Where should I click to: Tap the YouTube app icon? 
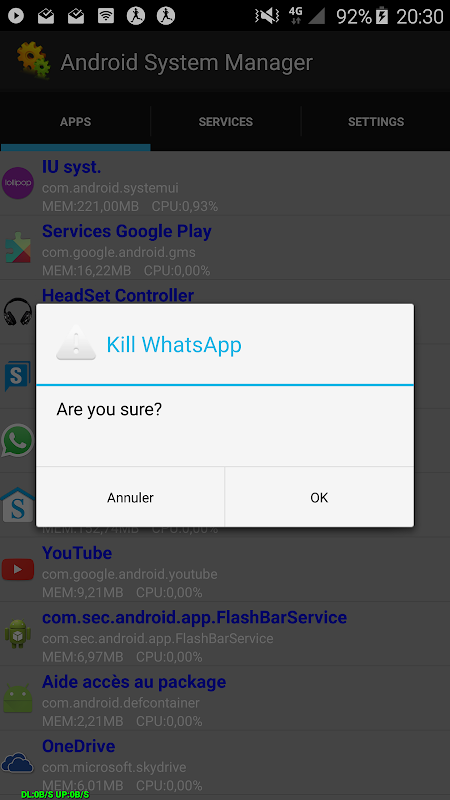click(18, 569)
